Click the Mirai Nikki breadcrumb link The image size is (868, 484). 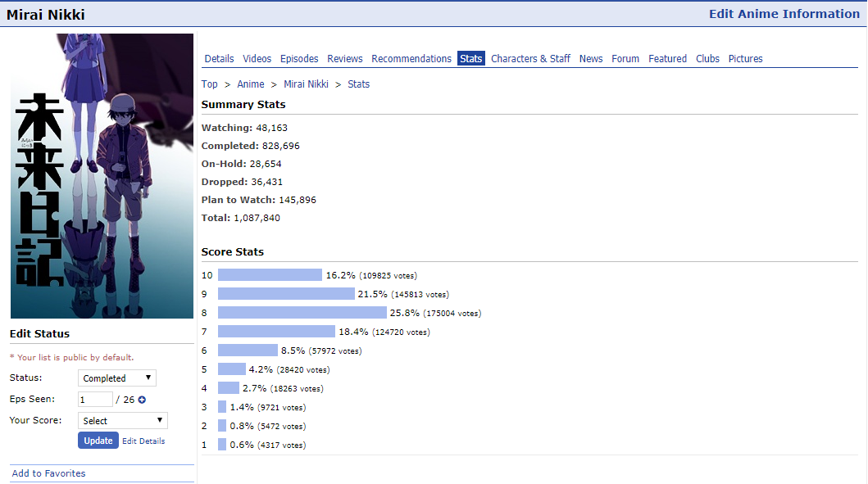[x=306, y=84]
